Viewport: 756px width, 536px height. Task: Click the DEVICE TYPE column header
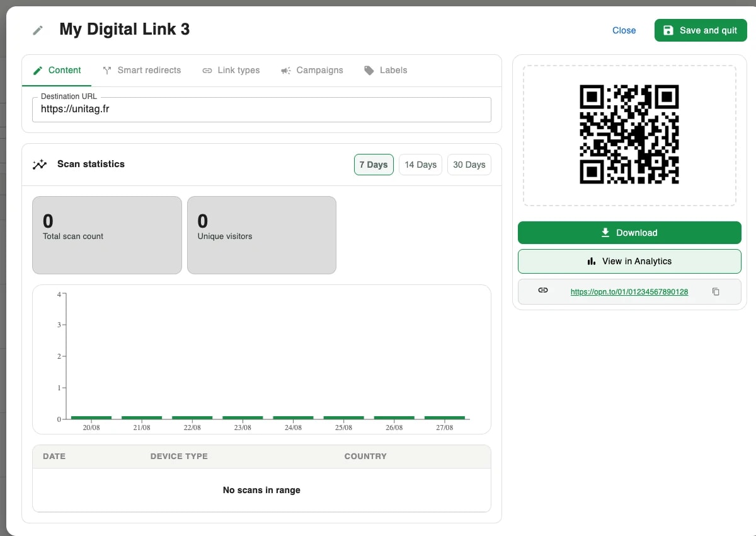click(x=179, y=456)
